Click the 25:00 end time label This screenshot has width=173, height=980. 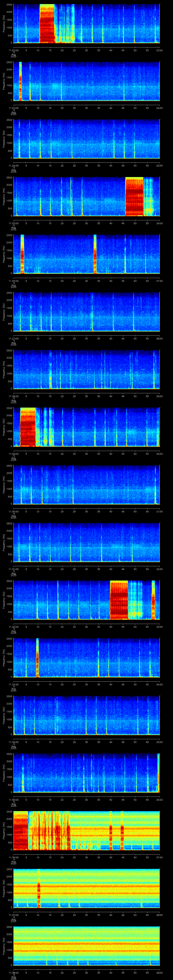pos(160,166)
